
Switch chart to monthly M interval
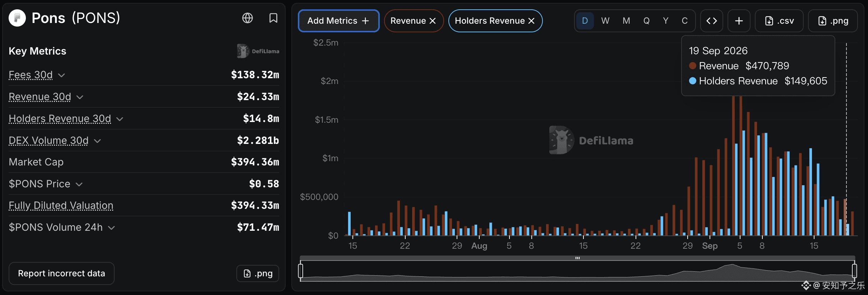pyautogui.click(x=626, y=21)
